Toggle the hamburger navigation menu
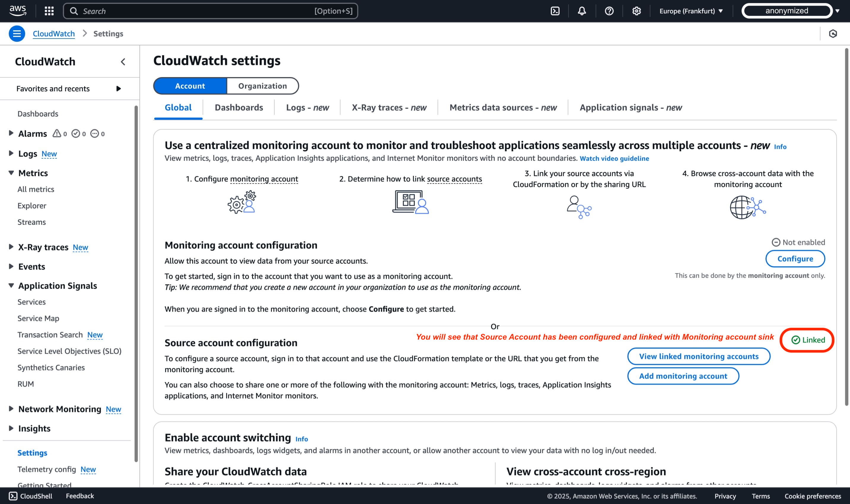Image resolution: width=850 pixels, height=504 pixels. click(x=17, y=34)
